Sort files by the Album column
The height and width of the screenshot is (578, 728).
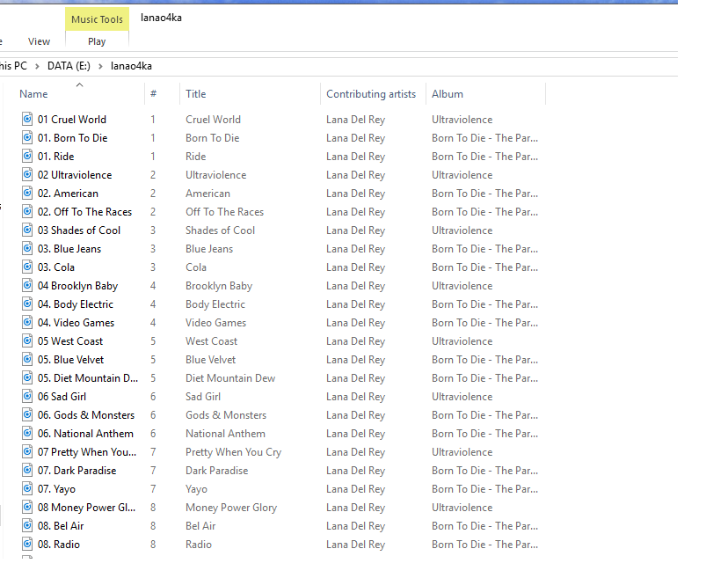[448, 94]
